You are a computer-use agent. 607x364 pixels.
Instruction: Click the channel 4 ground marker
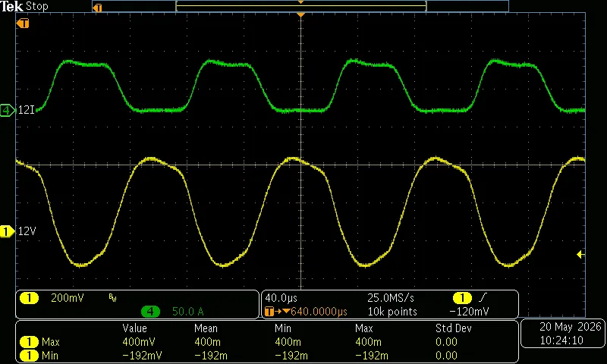(8, 110)
